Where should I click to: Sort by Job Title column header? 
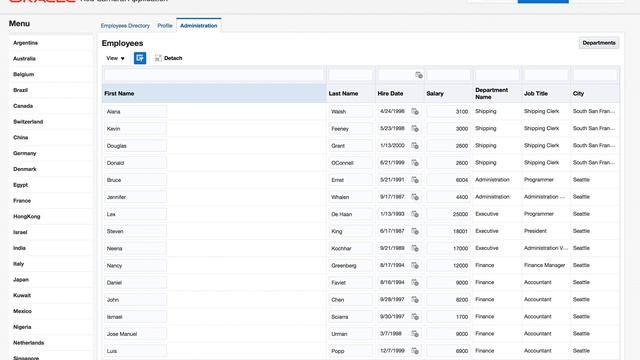(546, 93)
